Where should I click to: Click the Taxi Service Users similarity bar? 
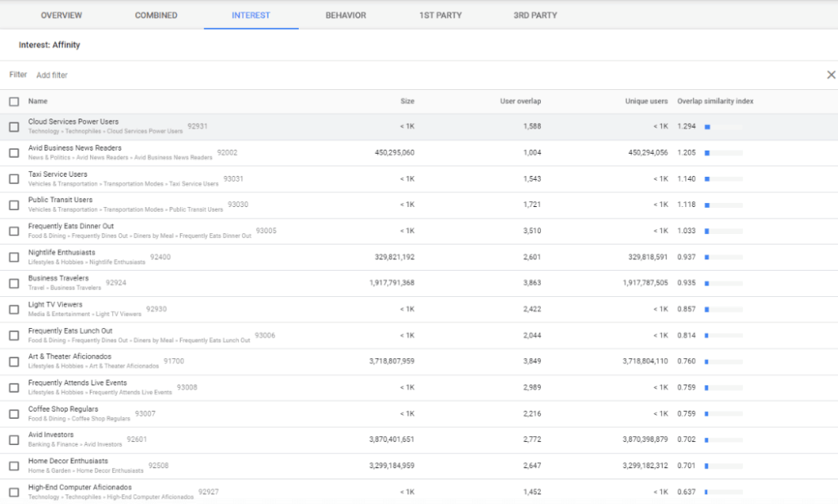(723, 179)
